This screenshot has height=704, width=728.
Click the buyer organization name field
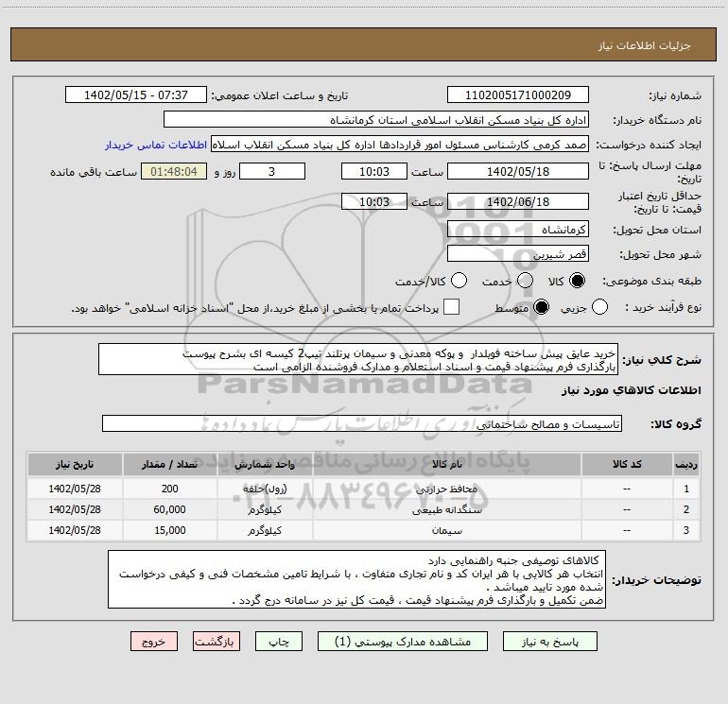tap(376, 119)
